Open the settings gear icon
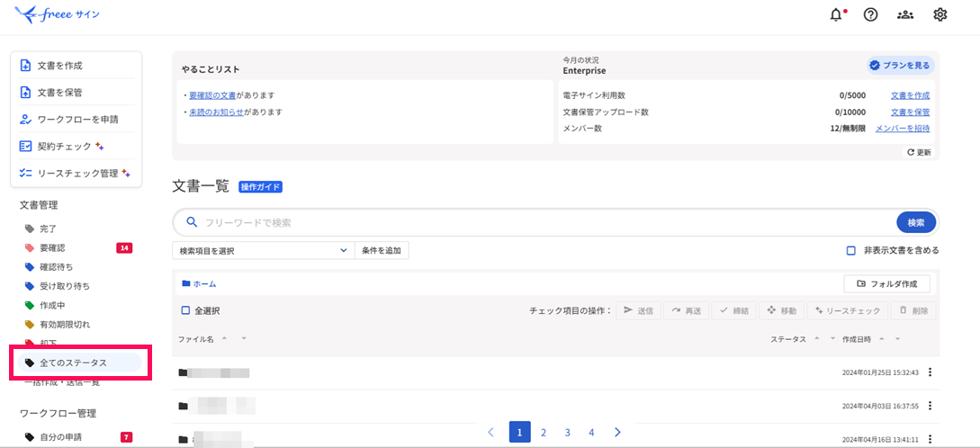 pyautogui.click(x=940, y=15)
